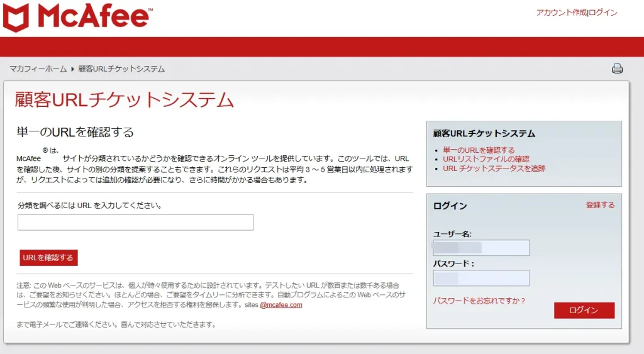This screenshot has height=354, width=644.
Task: Click the パスワード : label
Action: 453,263
